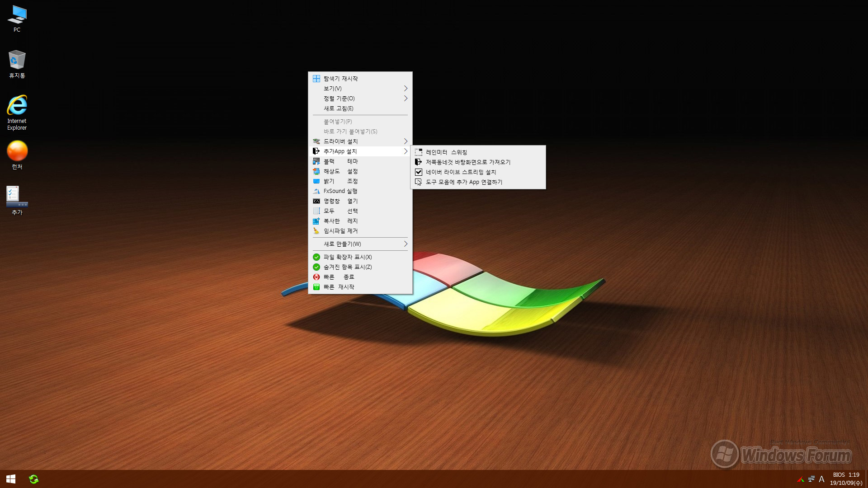Select 보기(V) menu entry
The width and height of the screenshot is (868, 488).
click(x=360, y=89)
